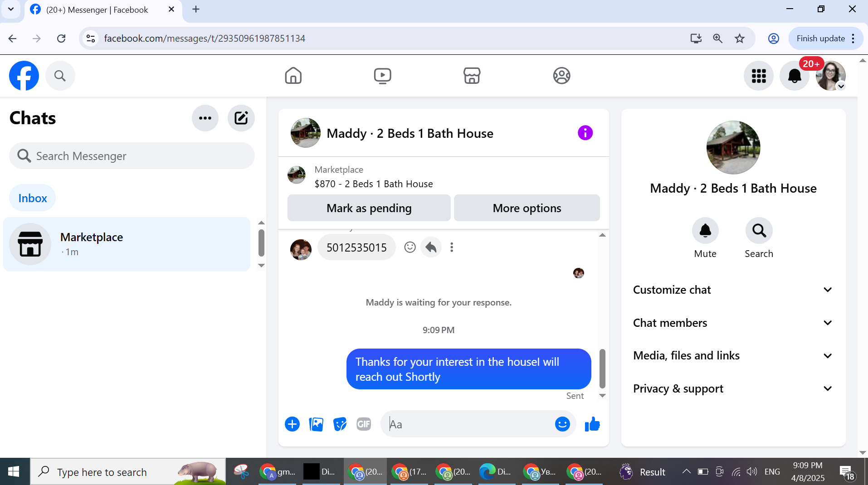
Task: Expand Privacy & support section
Action: coord(733,388)
